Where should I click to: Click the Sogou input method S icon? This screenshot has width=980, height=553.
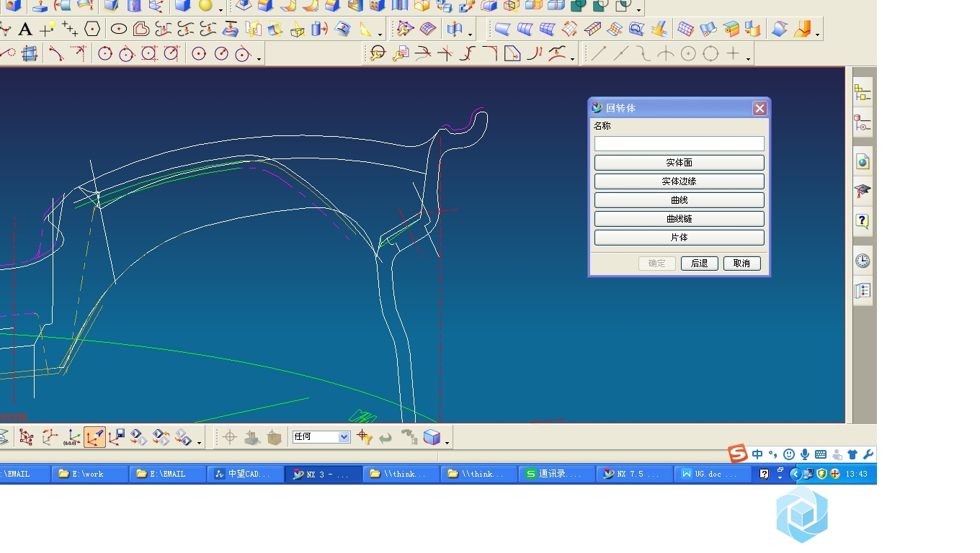click(737, 454)
